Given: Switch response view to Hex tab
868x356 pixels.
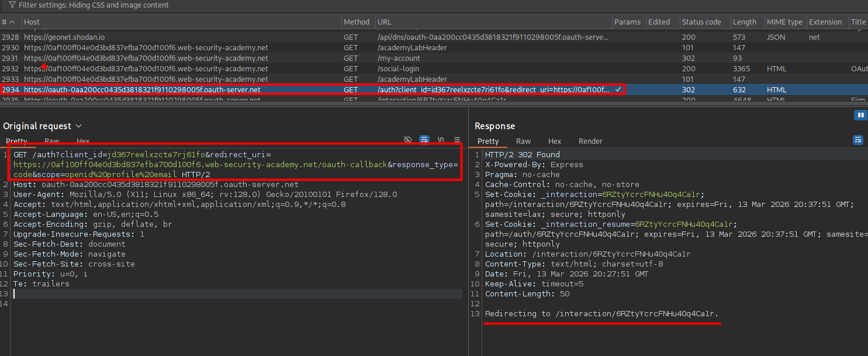Looking at the screenshot, I should 554,141.
